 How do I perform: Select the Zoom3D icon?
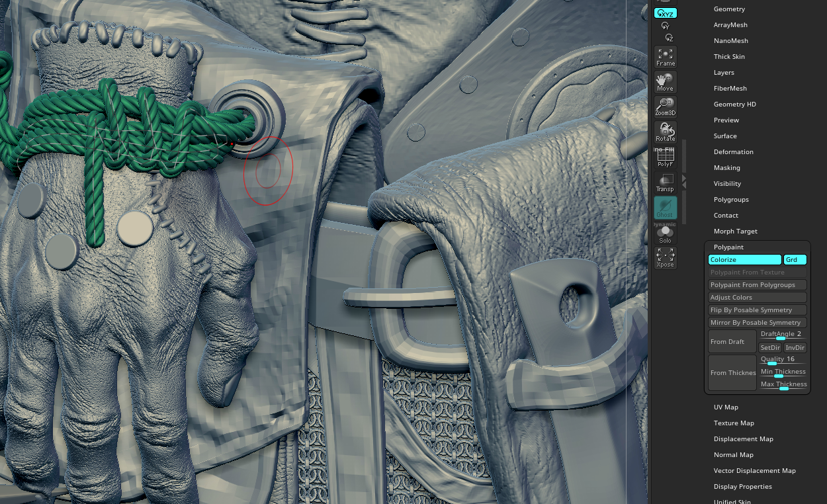point(666,107)
